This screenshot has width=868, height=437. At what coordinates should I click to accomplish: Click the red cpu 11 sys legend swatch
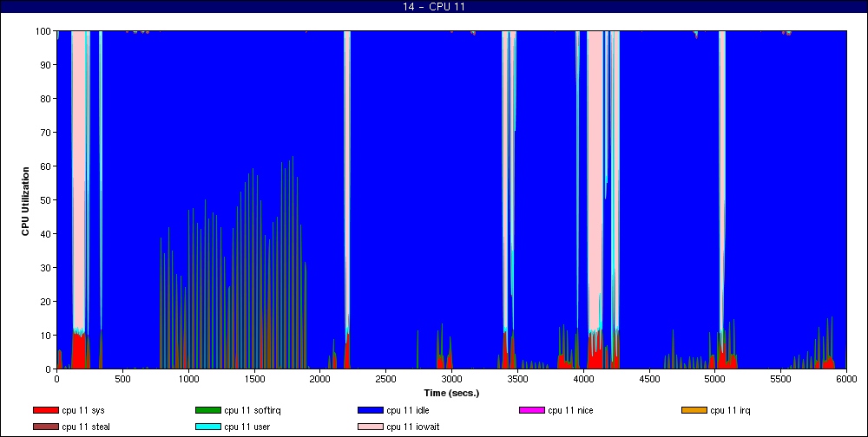(x=45, y=410)
